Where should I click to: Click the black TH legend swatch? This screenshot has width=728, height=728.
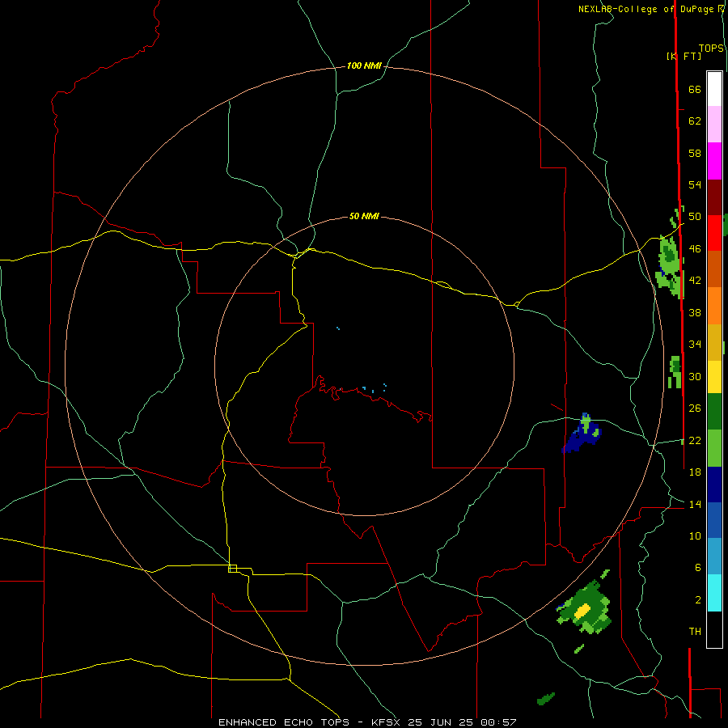[x=714, y=629]
